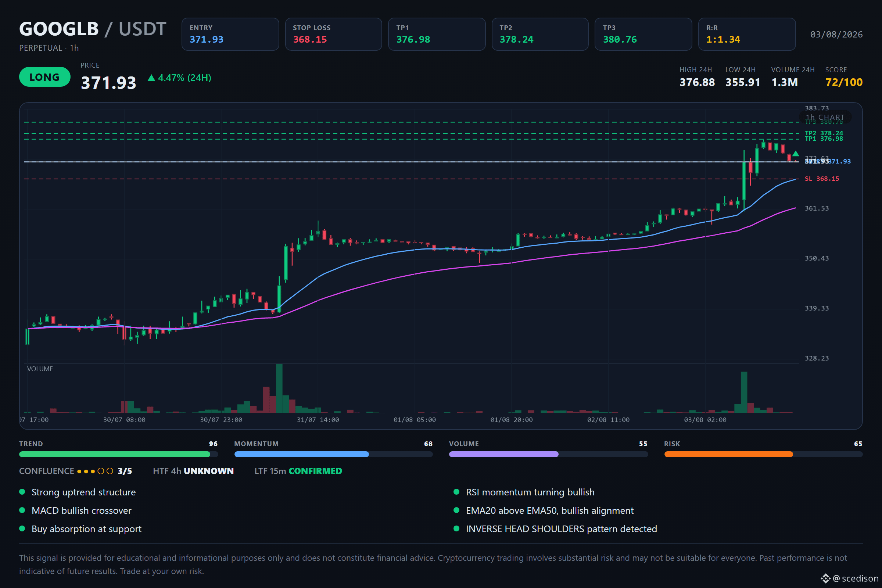Click the EMA20 above EMA50, bullish alignment text
Viewport: 882px width, 588px height.
[x=550, y=510]
